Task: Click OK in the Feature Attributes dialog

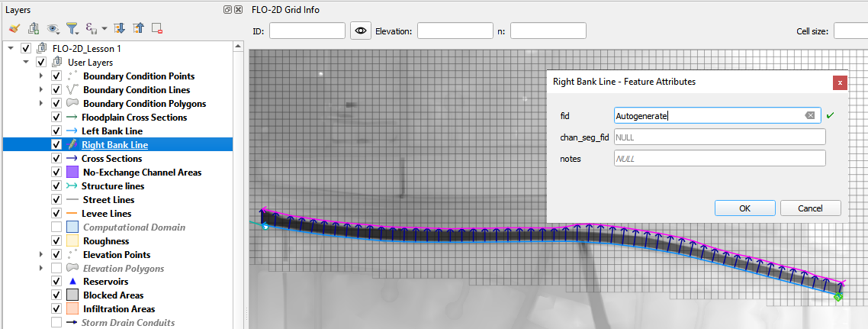Action: click(744, 208)
